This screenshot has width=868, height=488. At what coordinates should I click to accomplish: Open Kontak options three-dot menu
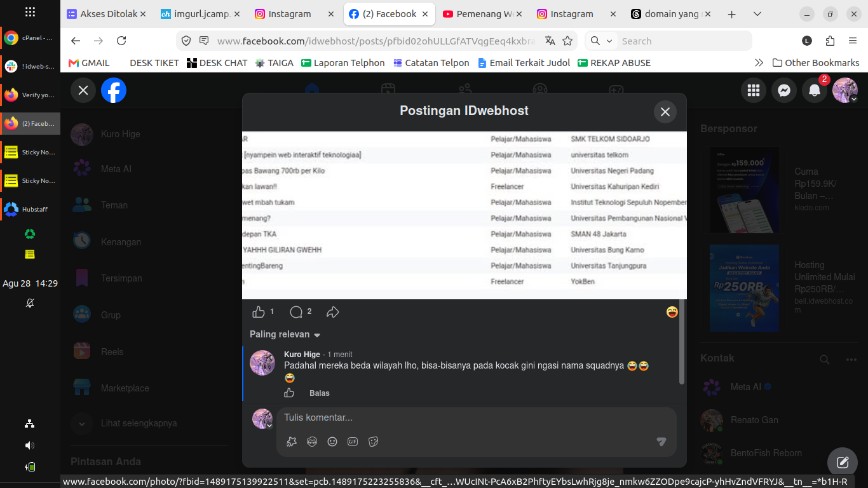click(x=851, y=359)
